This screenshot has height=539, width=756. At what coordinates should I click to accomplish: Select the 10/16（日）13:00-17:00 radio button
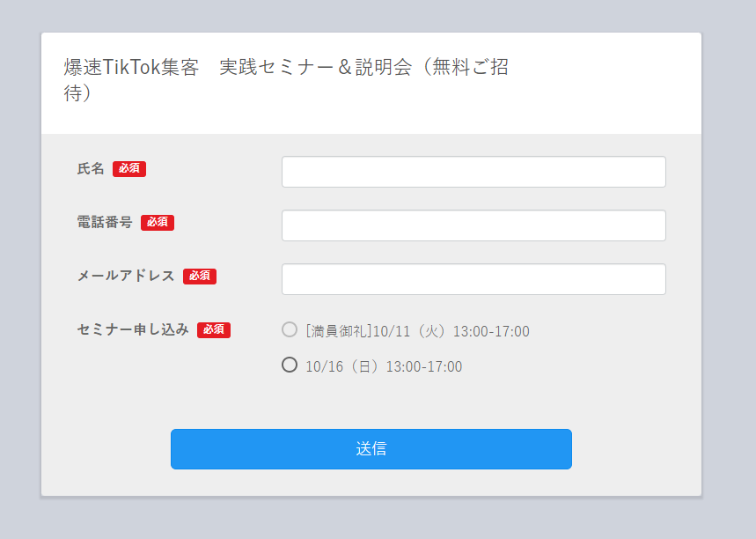coord(290,365)
